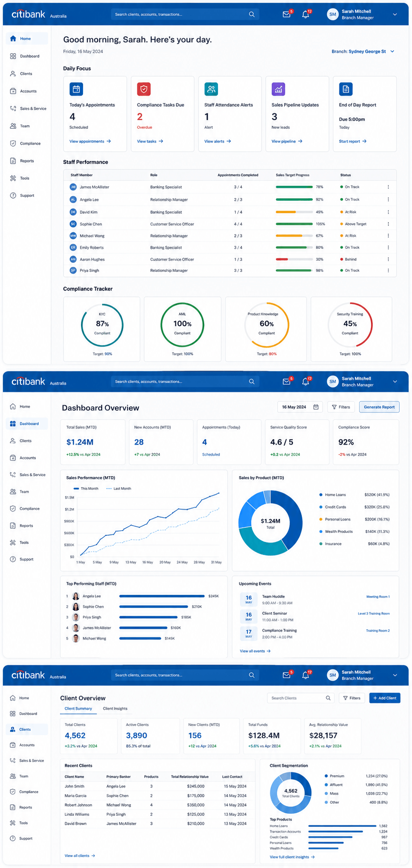Viewport: 412px width, 868px height.
Task: Open the View full client insights link
Action: [292, 857]
